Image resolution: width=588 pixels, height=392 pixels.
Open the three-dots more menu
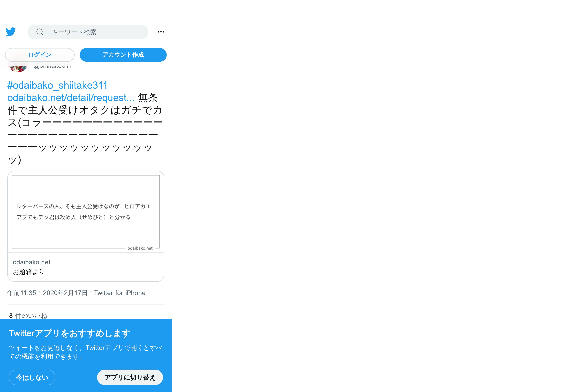(x=161, y=32)
